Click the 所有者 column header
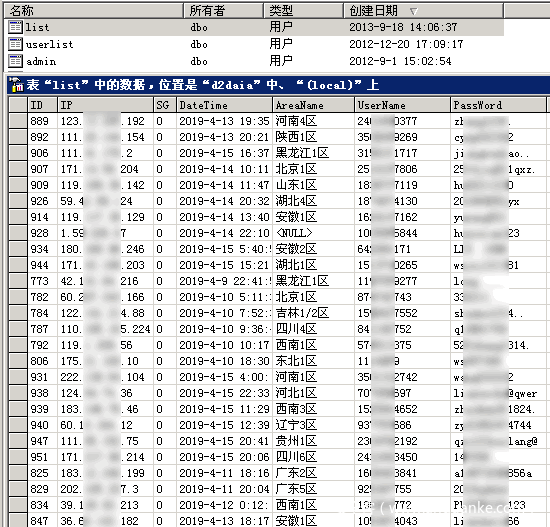Image resolution: width=550 pixels, height=527 pixels. click(x=223, y=11)
